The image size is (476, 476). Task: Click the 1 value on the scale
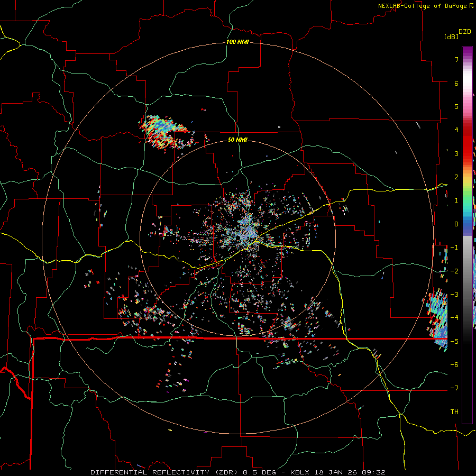tap(456, 200)
